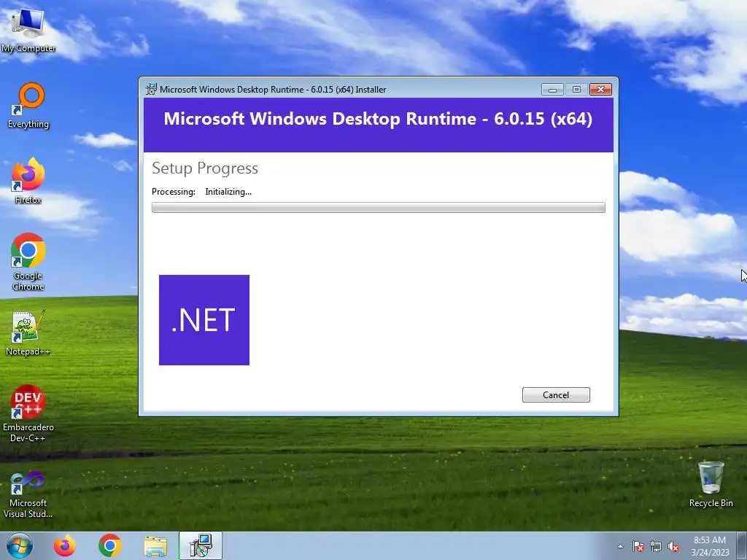Click the installer window title text
This screenshot has height=560, width=747.
tap(273, 90)
